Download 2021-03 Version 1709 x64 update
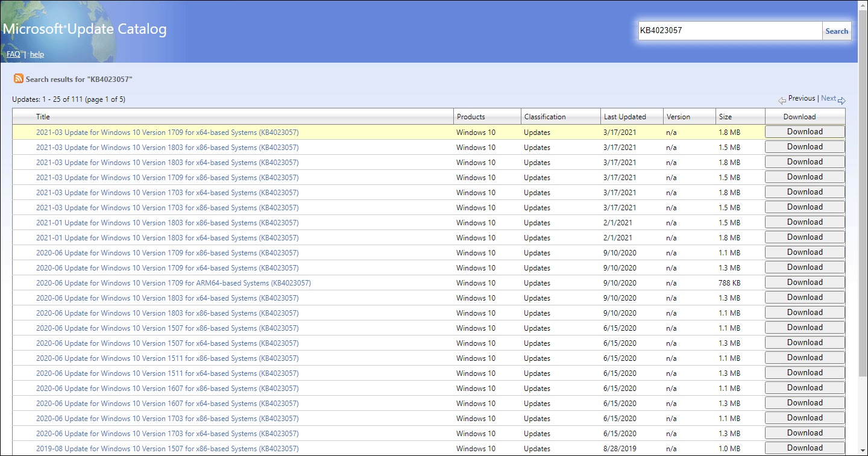 click(x=805, y=132)
